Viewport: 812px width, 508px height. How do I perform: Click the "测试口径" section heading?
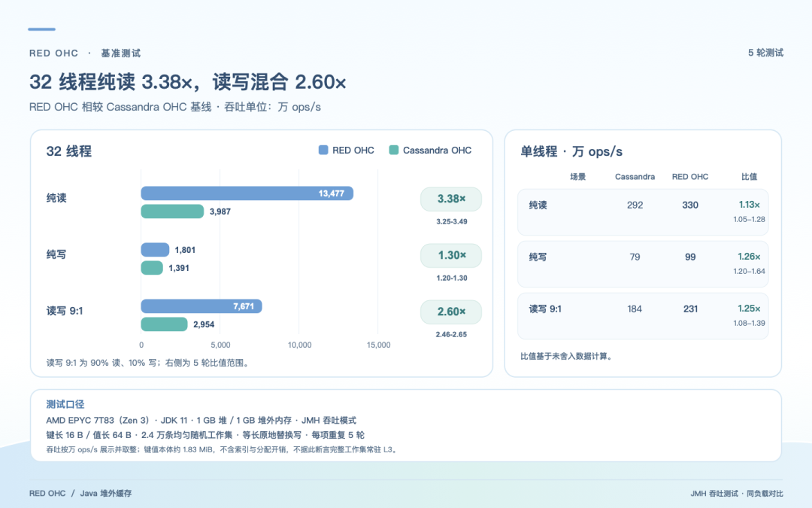(x=65, y=404)
